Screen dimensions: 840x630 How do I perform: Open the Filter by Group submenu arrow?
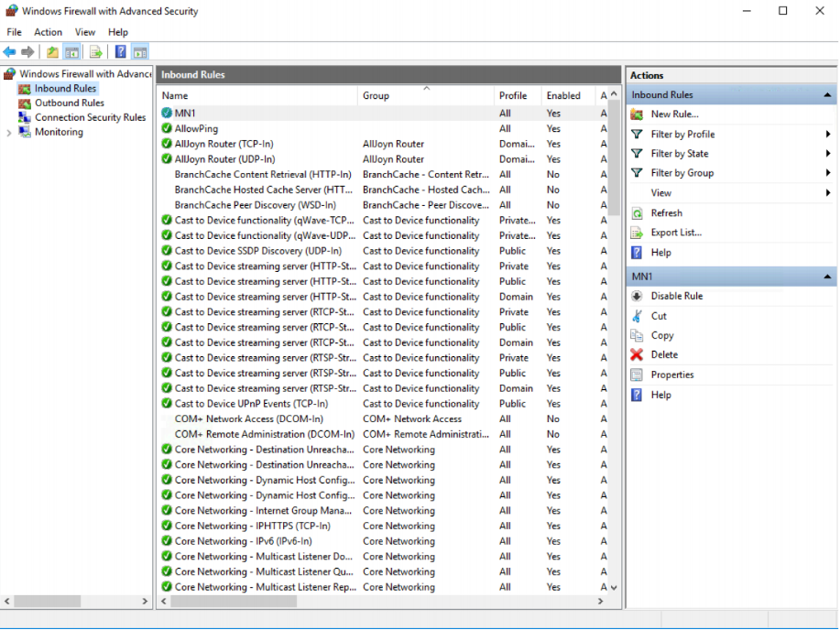coord(828,173)
